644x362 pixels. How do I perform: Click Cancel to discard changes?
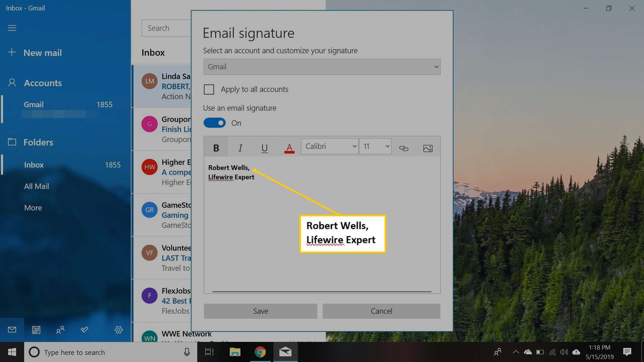[382, 310]
